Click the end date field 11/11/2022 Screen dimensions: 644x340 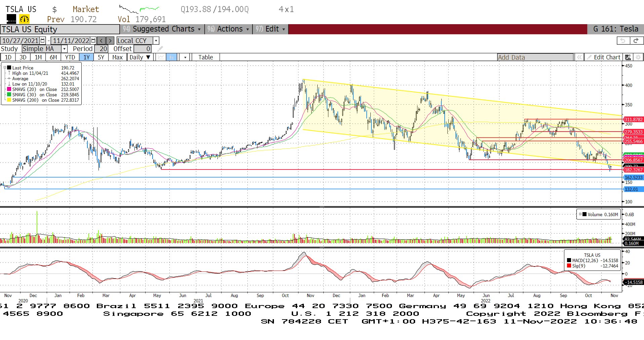(x=71, y=41)
